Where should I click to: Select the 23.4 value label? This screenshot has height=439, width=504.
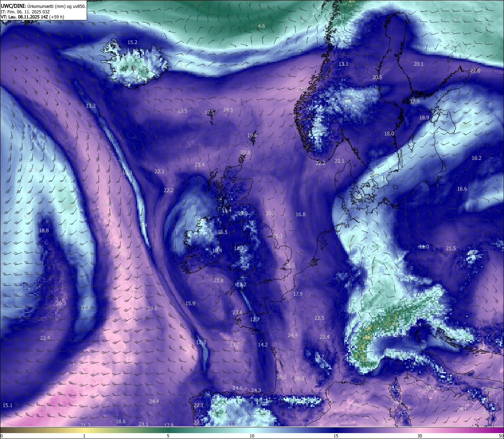click(x=200, y=165)
